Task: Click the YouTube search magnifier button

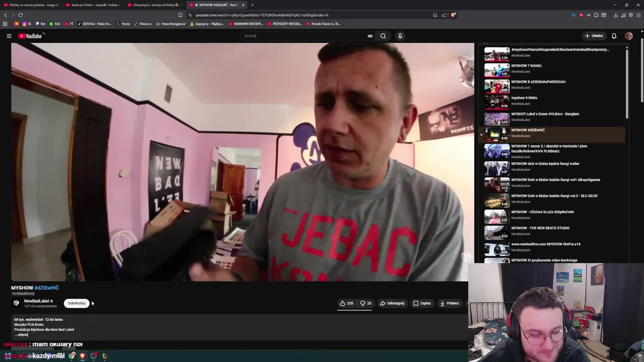Action: pos(383,36)
